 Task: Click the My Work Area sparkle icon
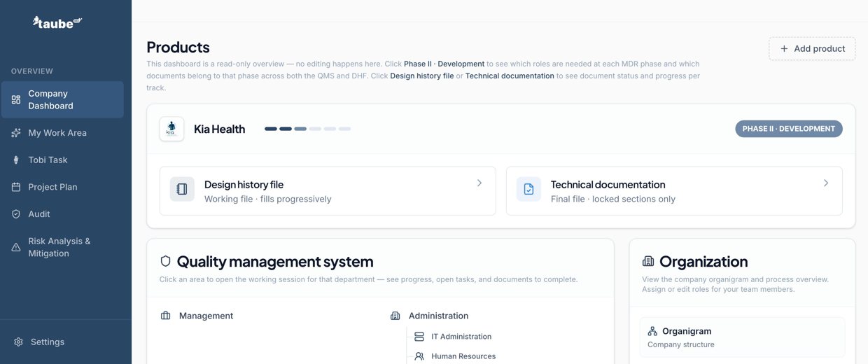[x=16, y=133]
